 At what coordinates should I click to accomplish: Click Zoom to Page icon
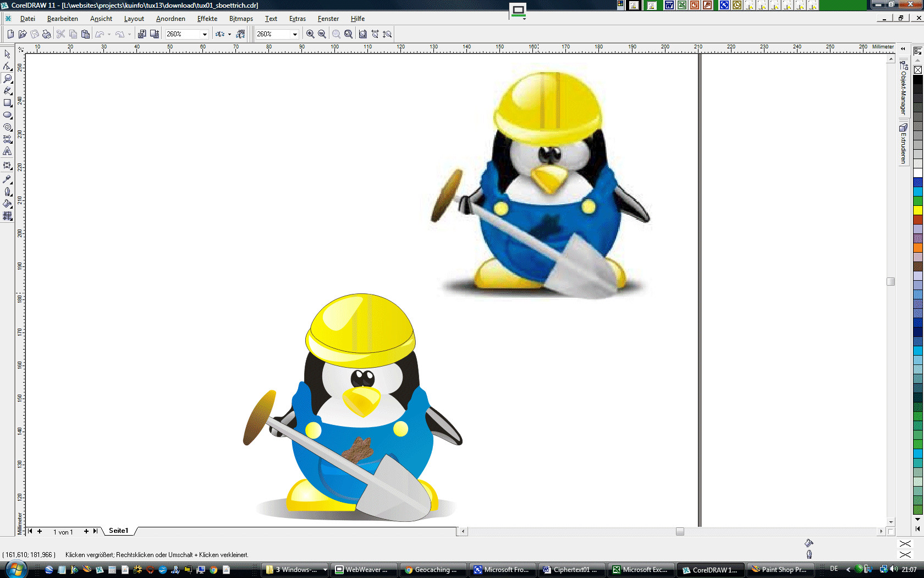click(x=362, y=34)
